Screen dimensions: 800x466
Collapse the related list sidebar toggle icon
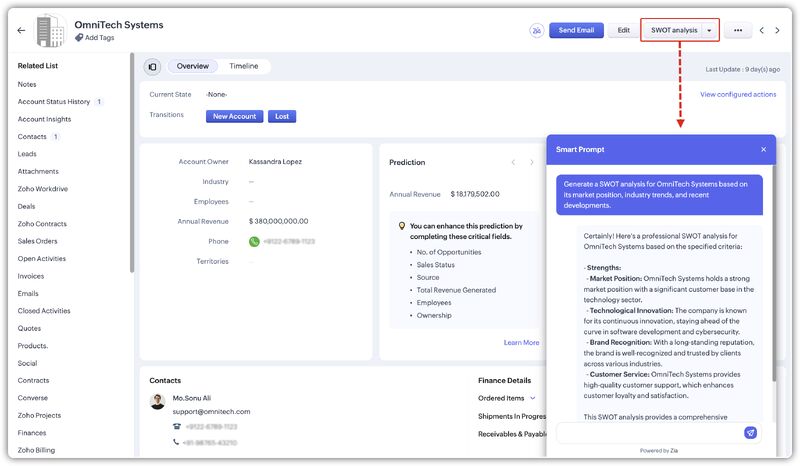tap(152, 67)
